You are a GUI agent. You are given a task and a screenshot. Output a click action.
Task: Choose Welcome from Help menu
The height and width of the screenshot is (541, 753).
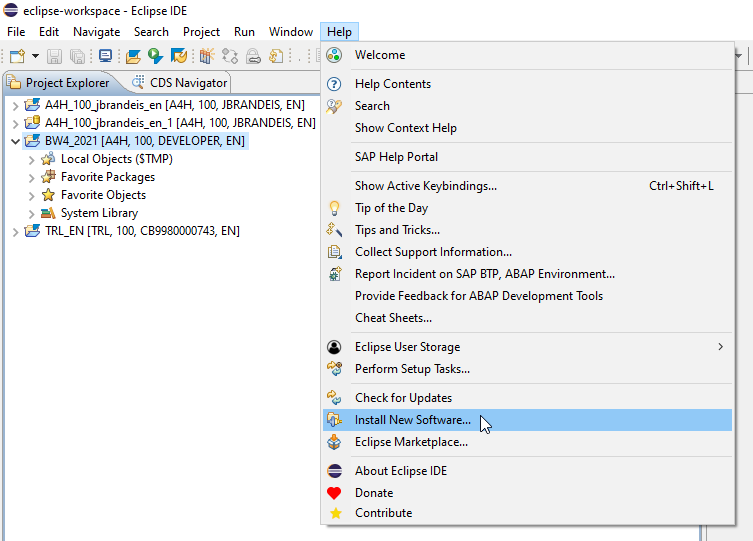pos(527,55)
